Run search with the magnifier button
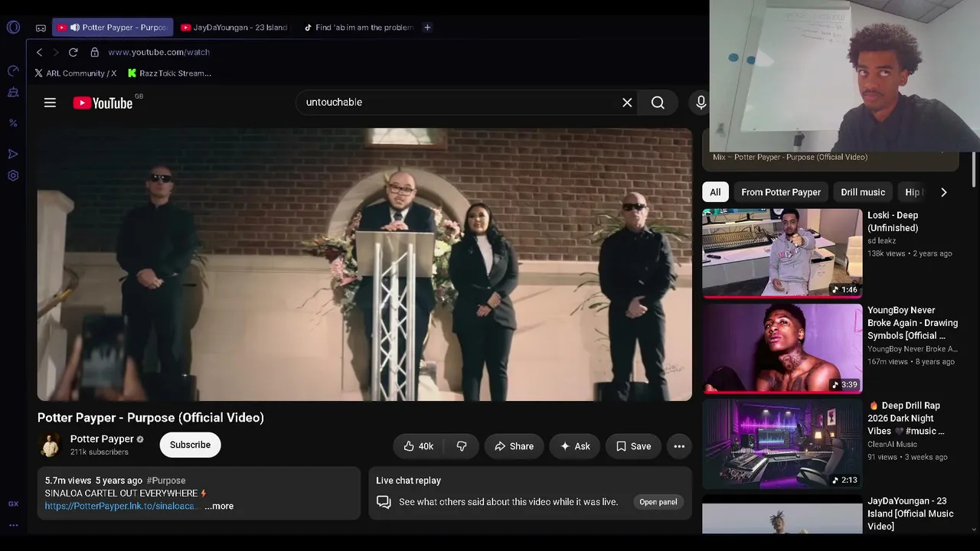980x551 pixels. 658,103
